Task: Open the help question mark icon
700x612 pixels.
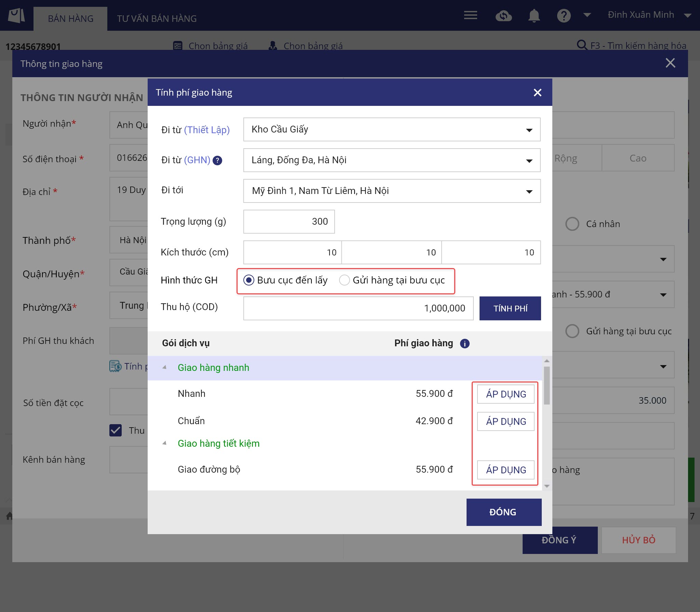Action: (564, 16)
